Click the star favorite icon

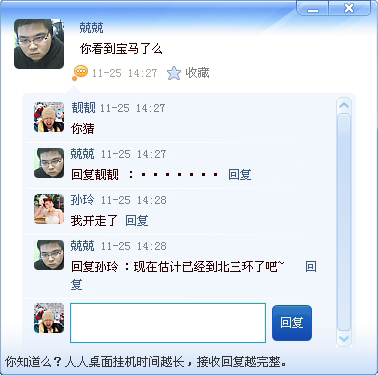(x=174, y=73)
